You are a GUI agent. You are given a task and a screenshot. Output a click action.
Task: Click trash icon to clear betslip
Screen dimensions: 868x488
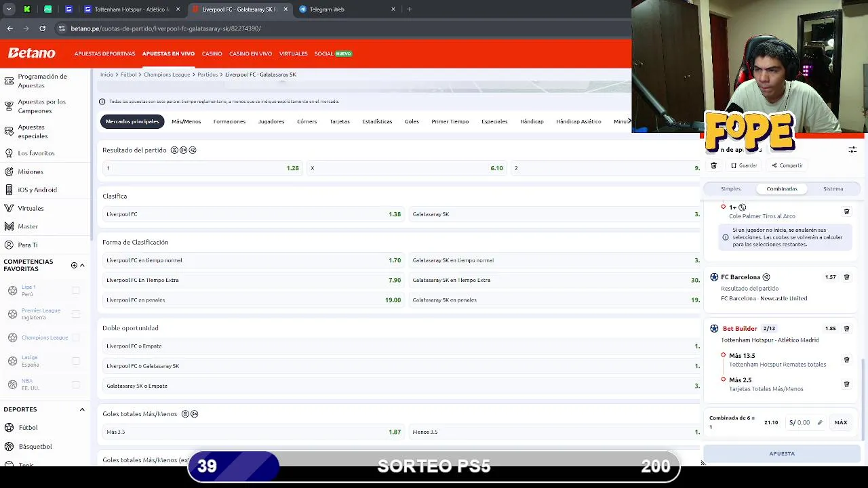713,165
